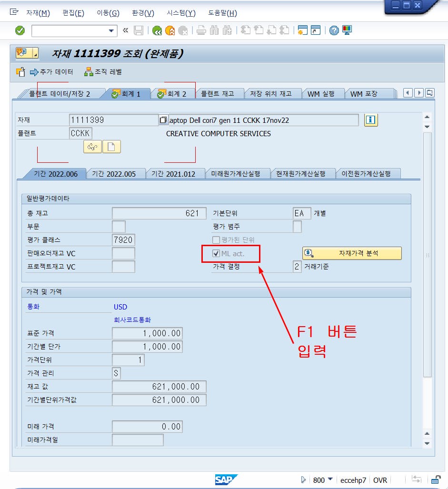The image size is (448, 489).
Task: Switch to 저장 위치 재고 tab
Action: 270,94
